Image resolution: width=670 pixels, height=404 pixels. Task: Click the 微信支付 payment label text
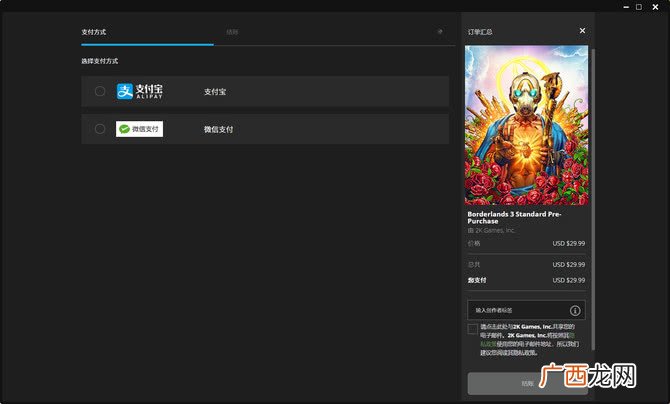click(218, 129)
